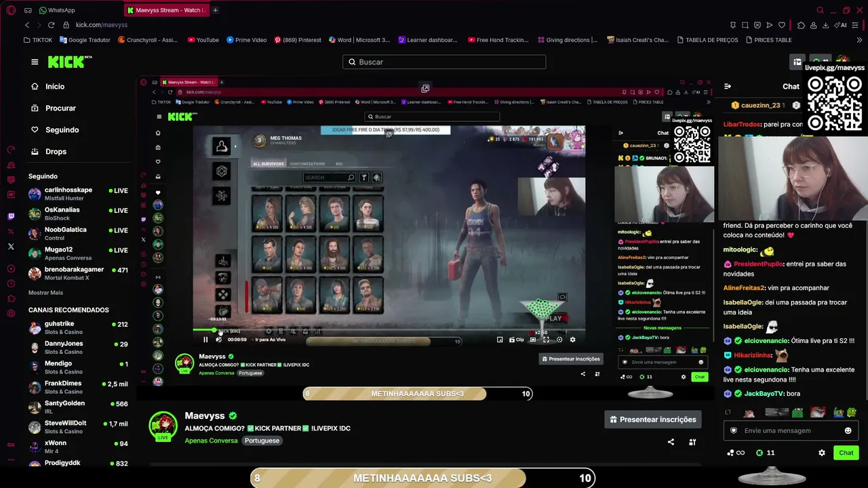The image size is (868, 488).
Task: Open the brenobarakagamer channel
Action: tap(78, 273)
